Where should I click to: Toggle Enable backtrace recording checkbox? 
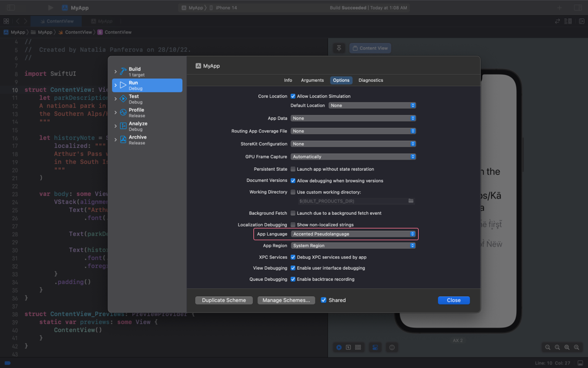tap(293, 279)
